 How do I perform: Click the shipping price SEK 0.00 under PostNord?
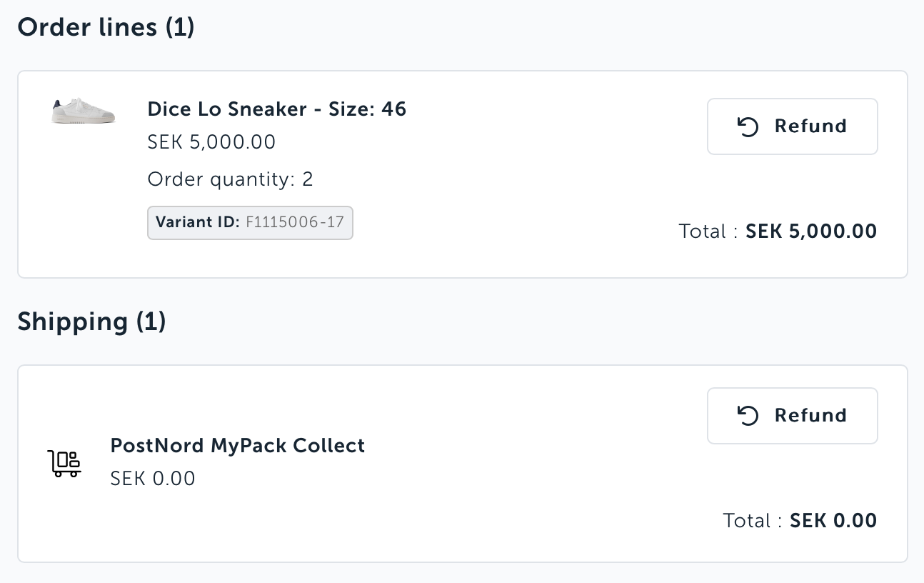(153, 479)
